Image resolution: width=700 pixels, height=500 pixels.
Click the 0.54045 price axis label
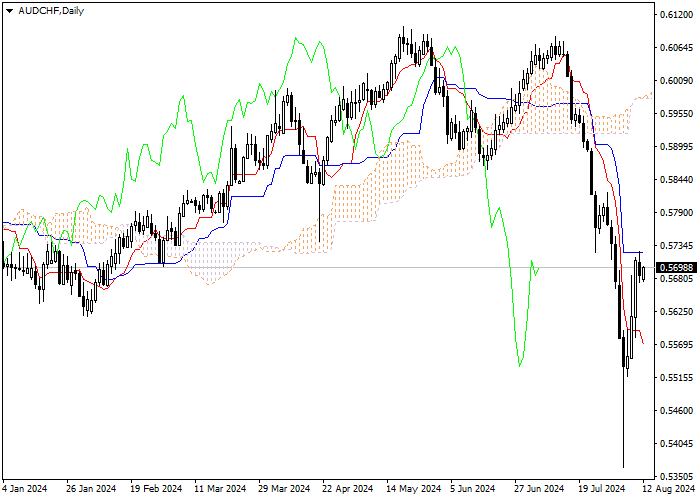click(x=677, y=444)
